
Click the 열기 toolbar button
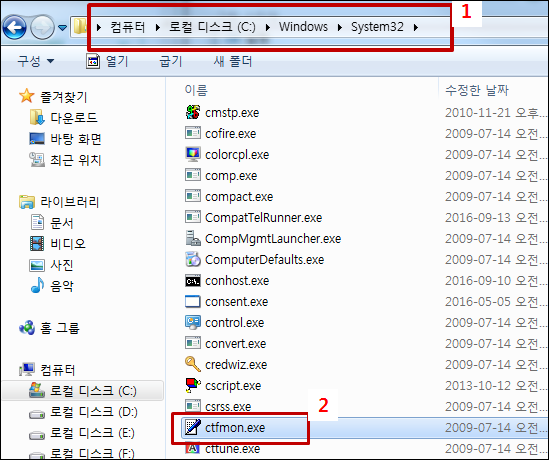107,62
